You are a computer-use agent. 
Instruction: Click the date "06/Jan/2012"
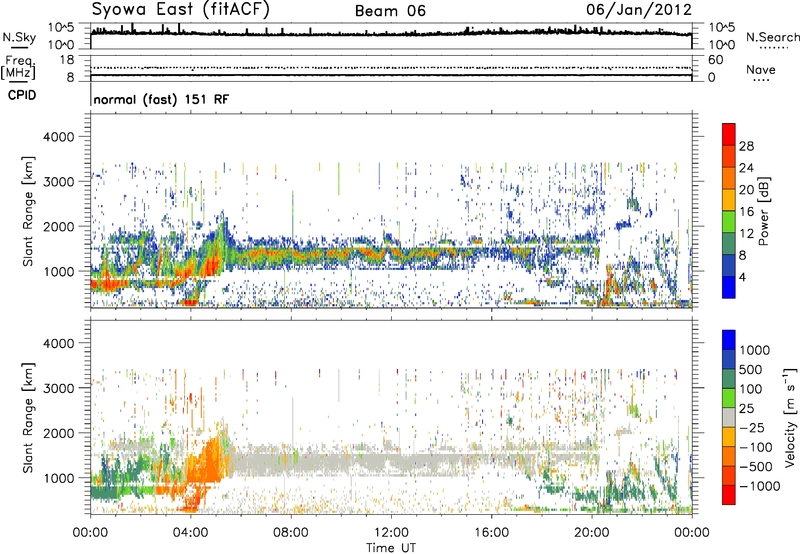tap(639, 9)
